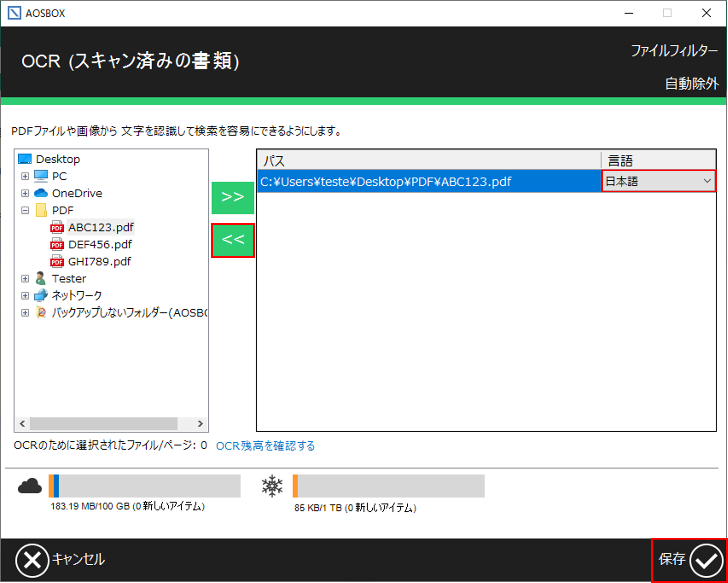
Task: Select the Desktop tree item
Action: point(58,159)
